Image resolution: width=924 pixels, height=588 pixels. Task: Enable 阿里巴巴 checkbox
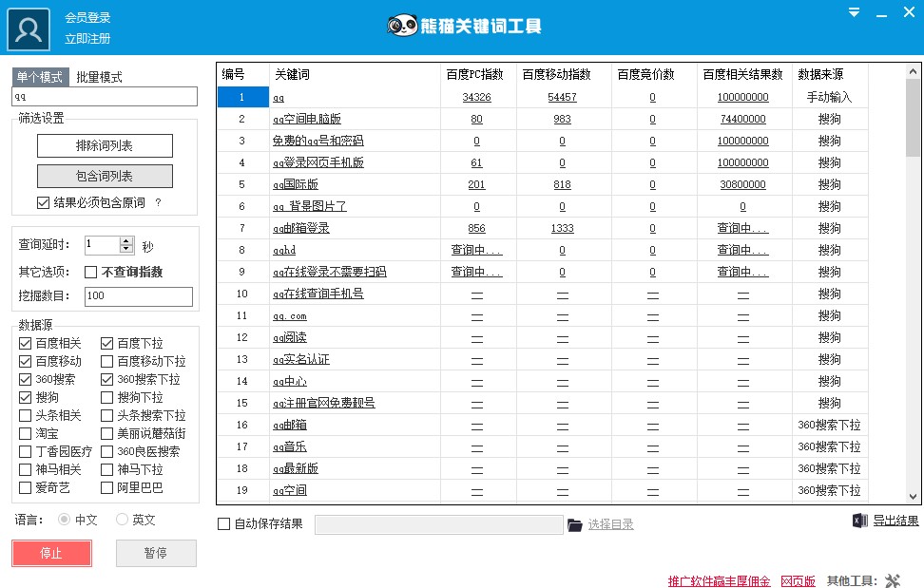point(106,488)
